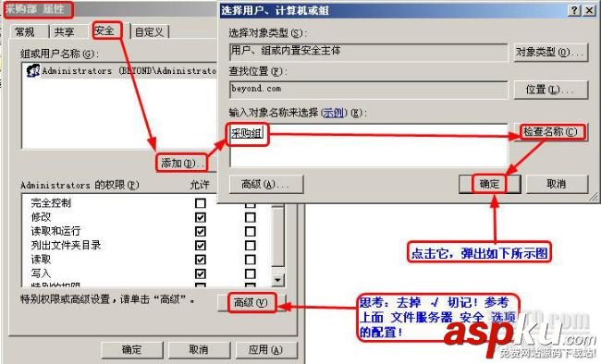Click the 应用(A) button
This screenshot has height=364, width=601.
[x=266, y=349]
